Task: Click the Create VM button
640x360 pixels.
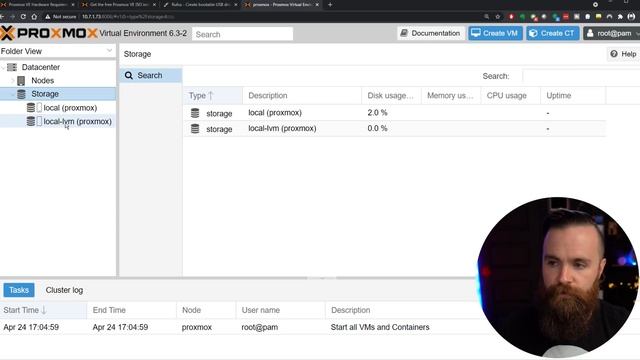Action: coord(495,33)
